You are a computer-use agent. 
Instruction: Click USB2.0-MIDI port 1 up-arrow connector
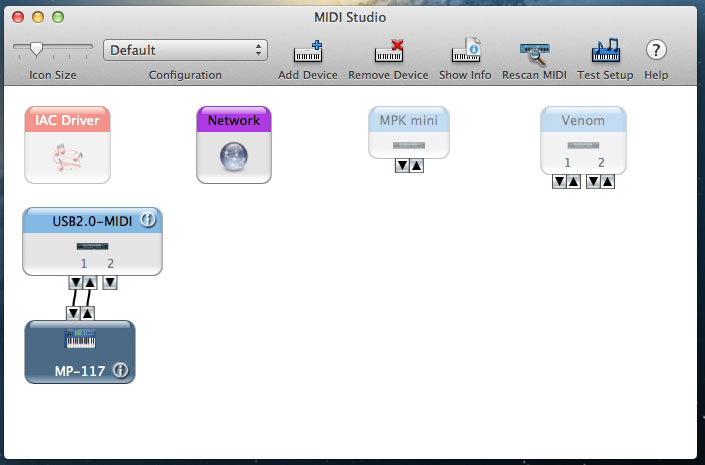tap(90, 283)
